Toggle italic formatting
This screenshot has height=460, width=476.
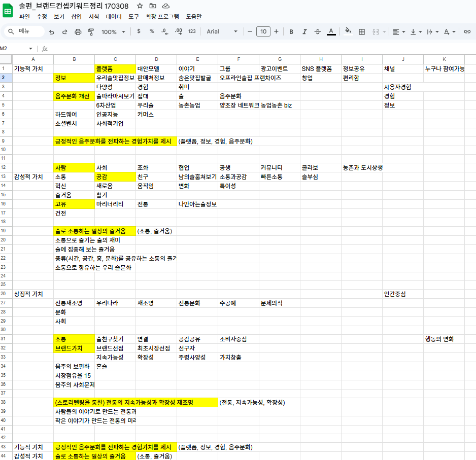click(304, 31)
